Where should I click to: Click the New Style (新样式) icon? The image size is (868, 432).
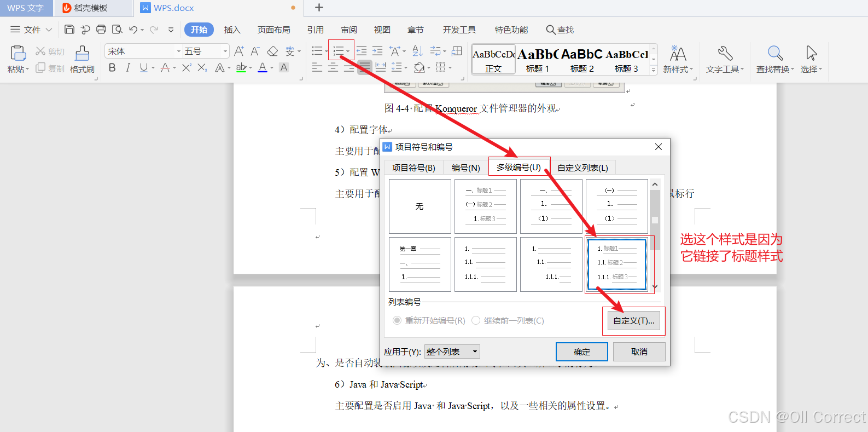point(678,53)
